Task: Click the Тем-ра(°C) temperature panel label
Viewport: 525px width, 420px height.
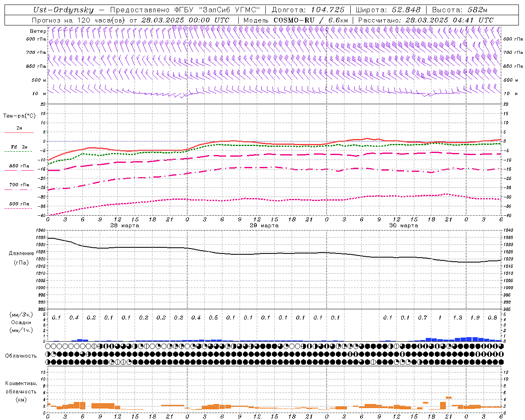Action: click(x=19, y=116)
